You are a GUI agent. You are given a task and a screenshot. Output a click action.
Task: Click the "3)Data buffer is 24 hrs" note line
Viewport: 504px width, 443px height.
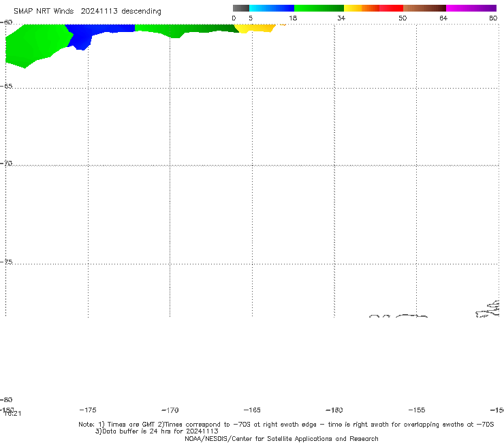click(157, 431)
